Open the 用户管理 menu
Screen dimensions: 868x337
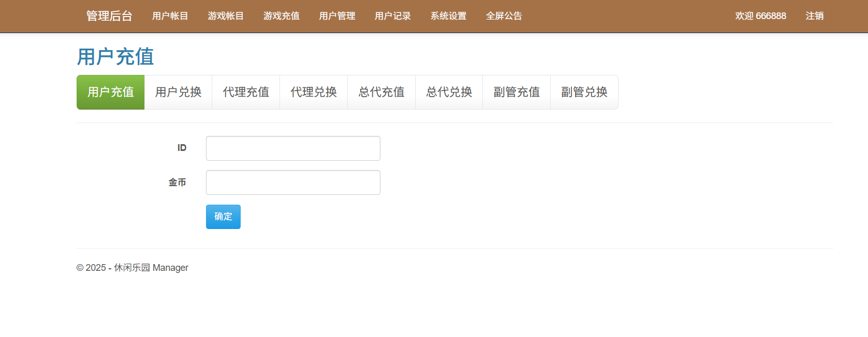[337, 16]
